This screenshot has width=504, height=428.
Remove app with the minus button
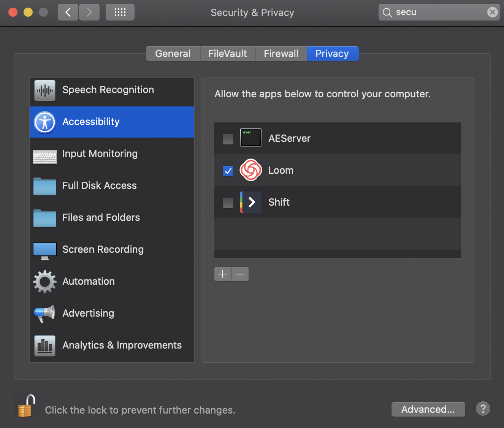(x=240, y=274)
